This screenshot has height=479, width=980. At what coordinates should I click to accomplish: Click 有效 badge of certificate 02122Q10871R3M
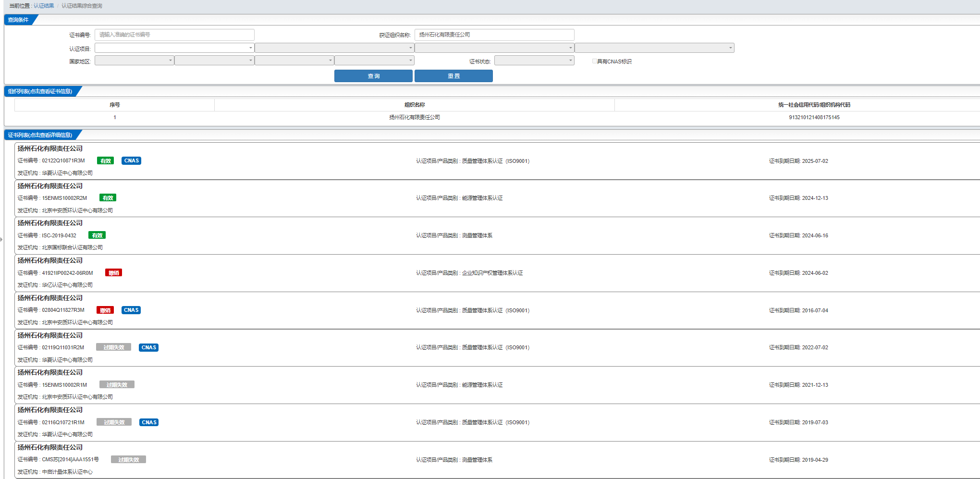106,161
